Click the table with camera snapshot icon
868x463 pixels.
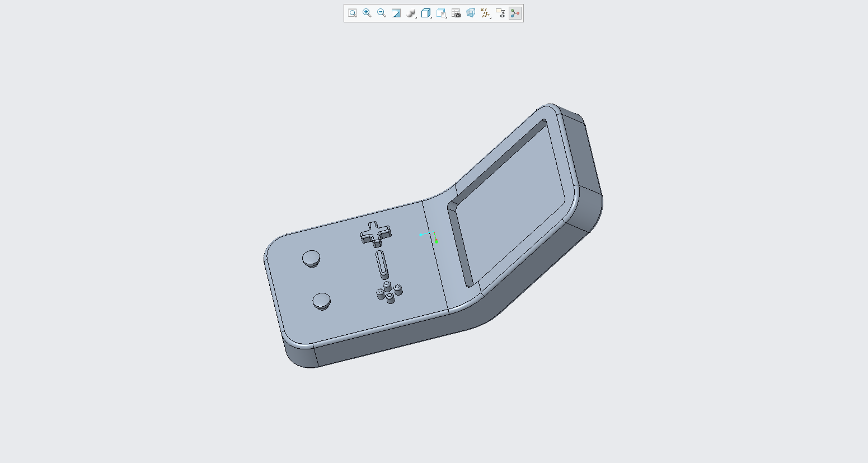click(456, 13)
